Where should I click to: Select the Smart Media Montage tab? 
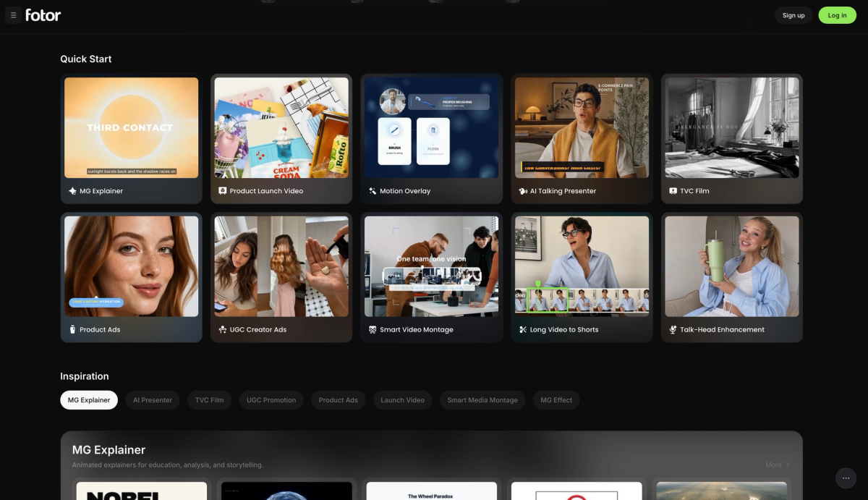pyautogui.click(x=482, y=400)
